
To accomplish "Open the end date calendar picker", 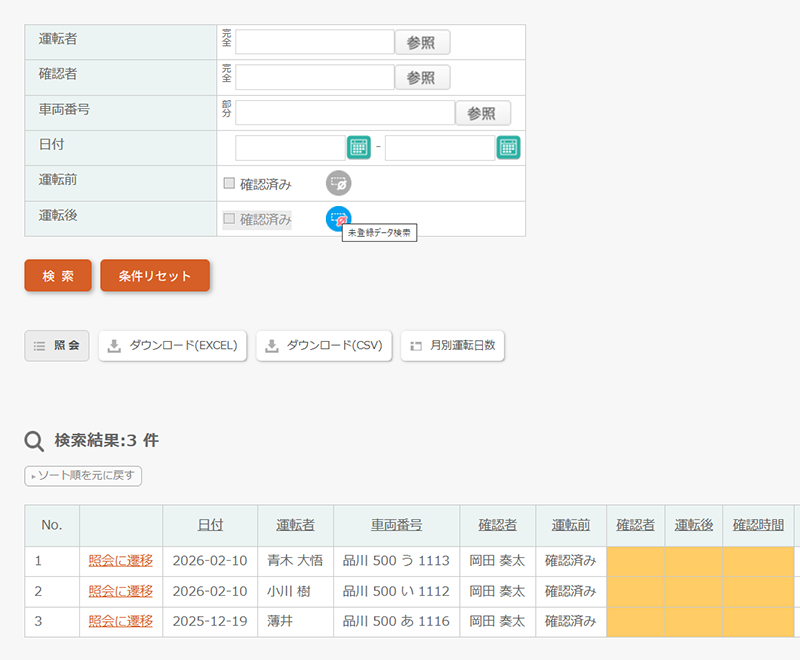I will pyautogui.click(x=508, y=148).
